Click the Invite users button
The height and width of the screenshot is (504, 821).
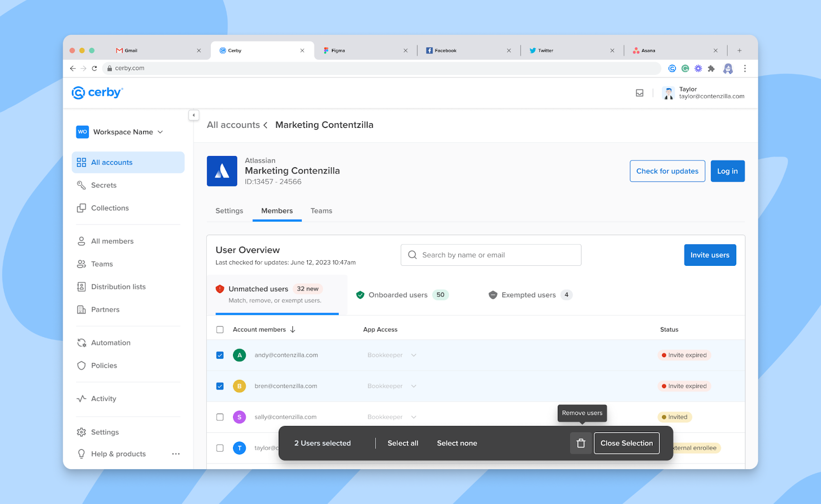(x=710, y=255)
